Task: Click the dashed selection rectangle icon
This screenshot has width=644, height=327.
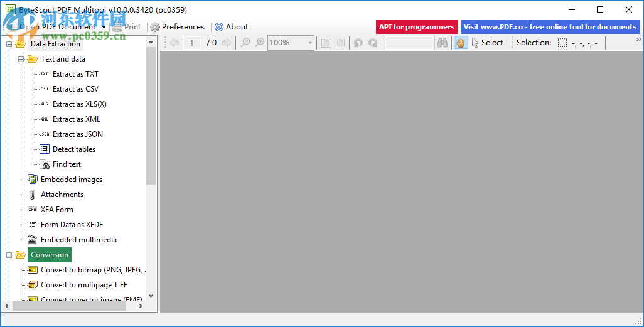Action: pos(562,43)
